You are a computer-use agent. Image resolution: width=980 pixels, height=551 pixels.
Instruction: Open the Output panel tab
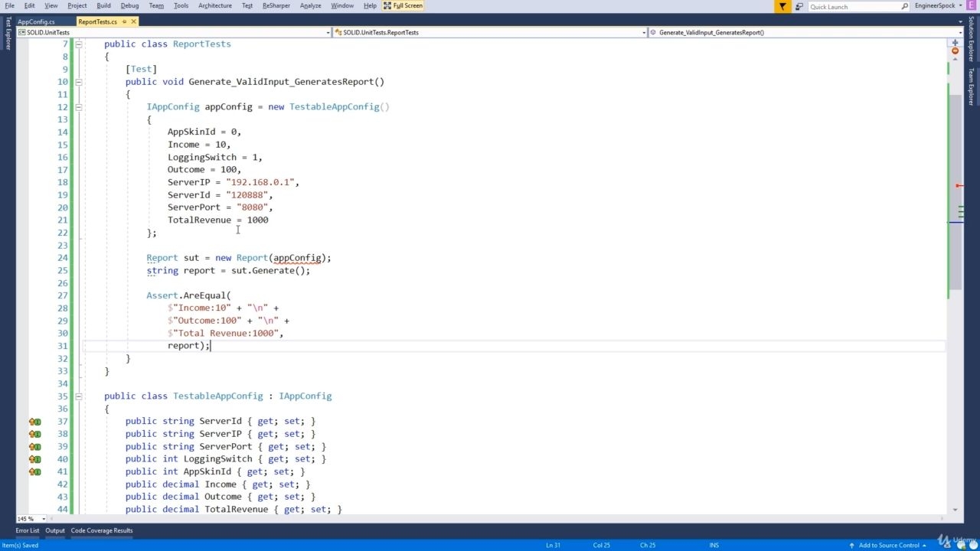coord(55,530)
